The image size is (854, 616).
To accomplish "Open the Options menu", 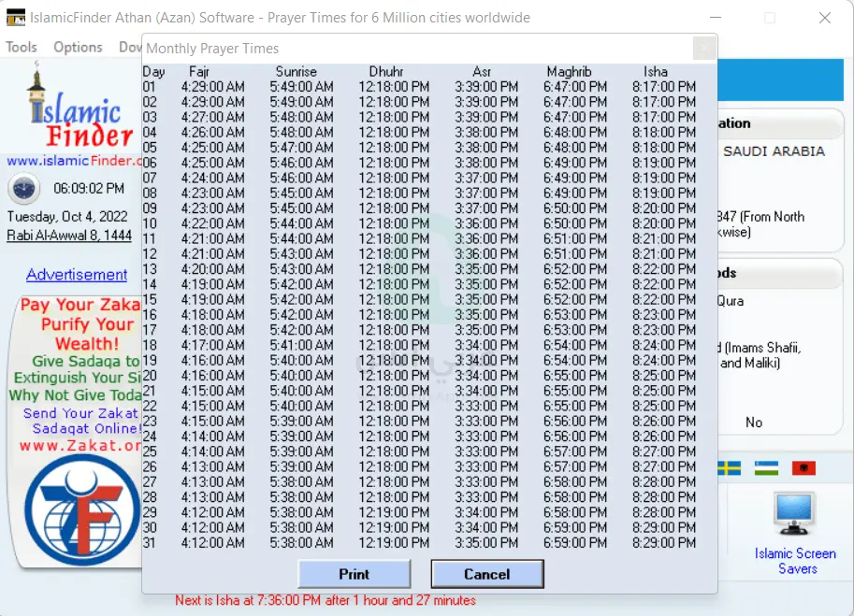I will pyautogui.click(x=78, y=47).
